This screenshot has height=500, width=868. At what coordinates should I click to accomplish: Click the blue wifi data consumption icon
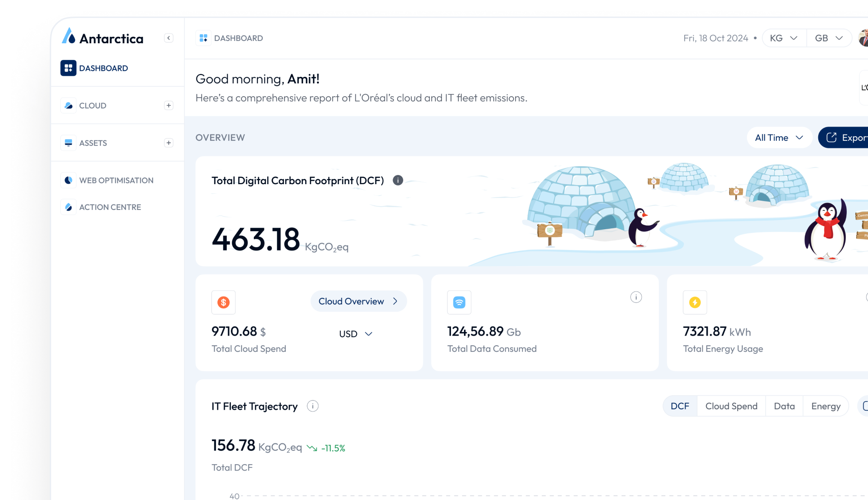[x=459, y=302]
